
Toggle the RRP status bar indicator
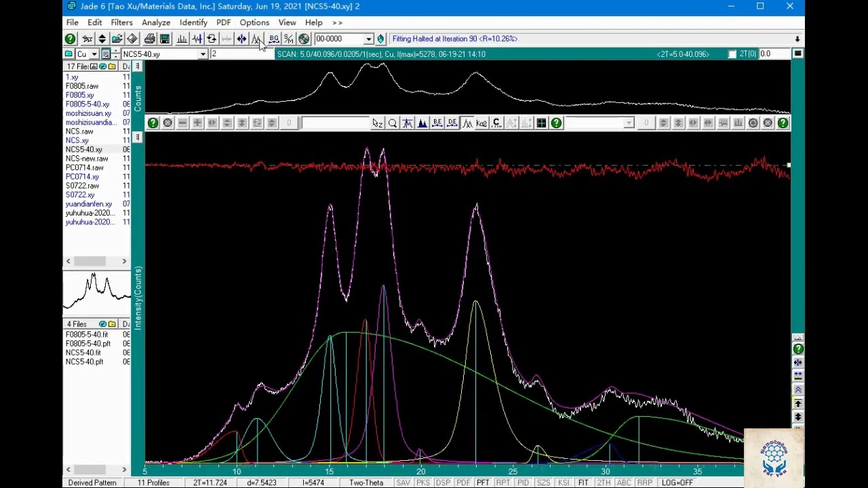click(644, 483)
